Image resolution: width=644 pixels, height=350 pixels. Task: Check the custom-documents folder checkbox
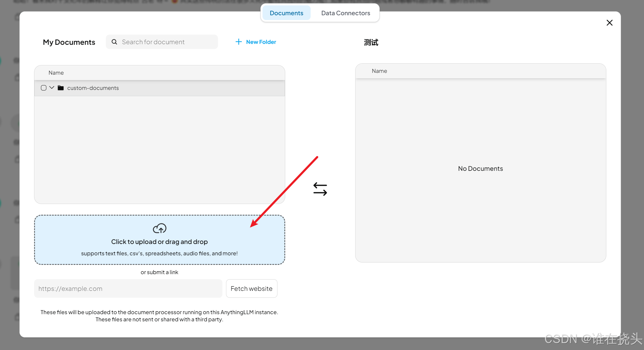[44, 88]
